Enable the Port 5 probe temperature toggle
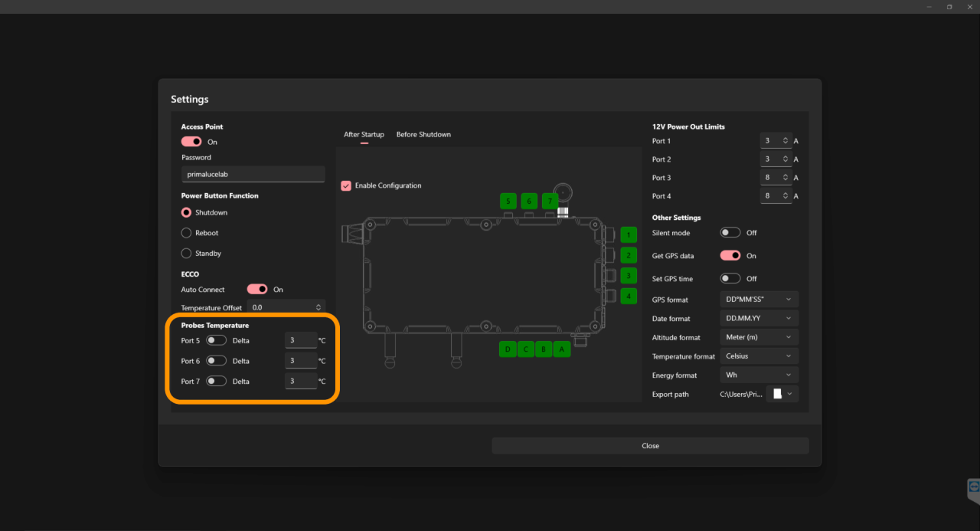The image size is (980, 531). tap(216, 340)
